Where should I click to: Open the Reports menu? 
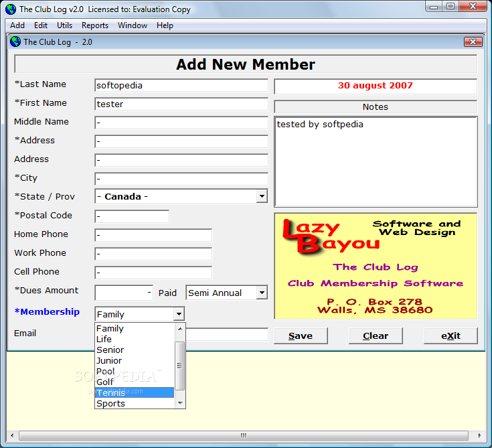pos(95,25)
